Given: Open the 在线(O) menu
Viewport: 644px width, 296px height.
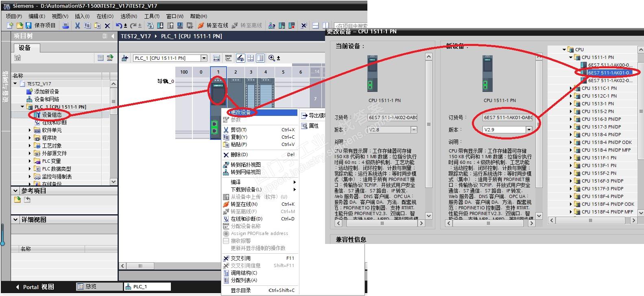Looking at the screenshot, I should [x=105, y=16].
